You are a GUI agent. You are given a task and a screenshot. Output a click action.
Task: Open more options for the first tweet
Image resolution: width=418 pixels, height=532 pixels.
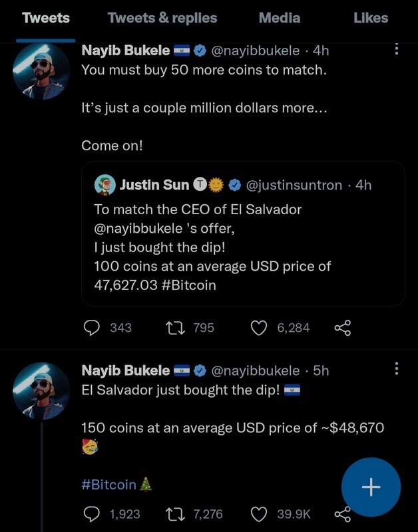coord(397,49)
